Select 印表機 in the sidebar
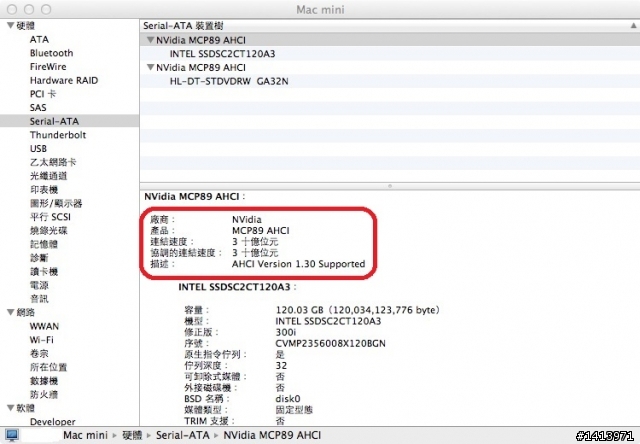This screenshot has height=444, width=640. point(44,190)
